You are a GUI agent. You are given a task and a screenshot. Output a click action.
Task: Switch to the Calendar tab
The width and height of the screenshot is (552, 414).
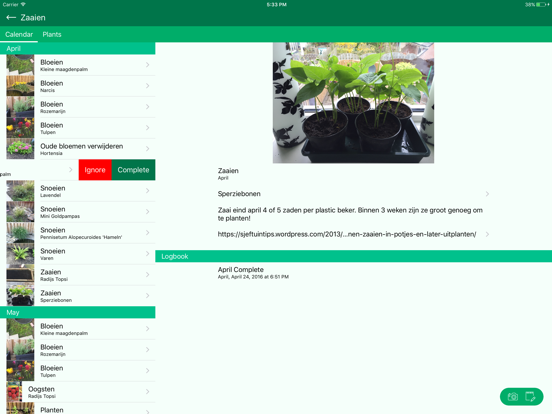(19, 34)
